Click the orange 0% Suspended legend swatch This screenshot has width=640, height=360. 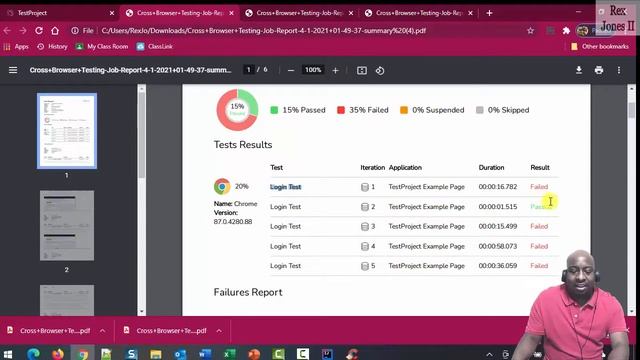[404, 110]
